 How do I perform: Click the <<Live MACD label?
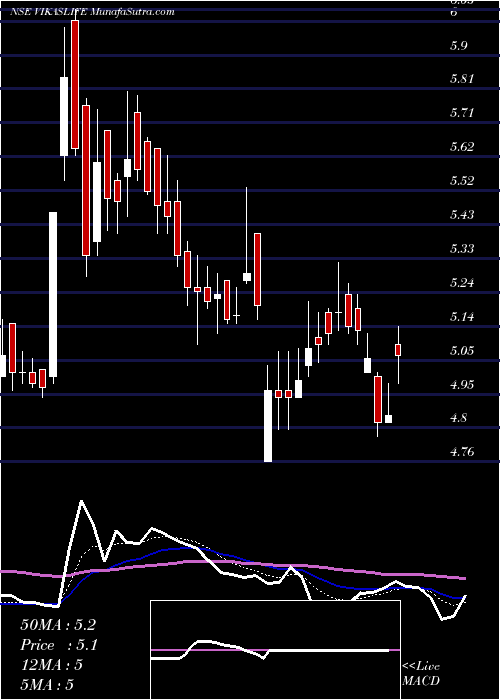pos(421,674)
